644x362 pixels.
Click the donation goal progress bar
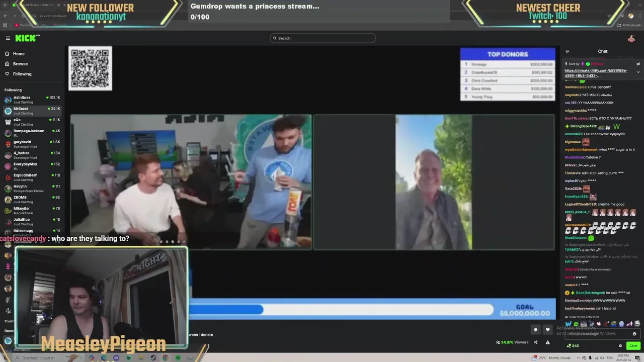tap(342, 309)
